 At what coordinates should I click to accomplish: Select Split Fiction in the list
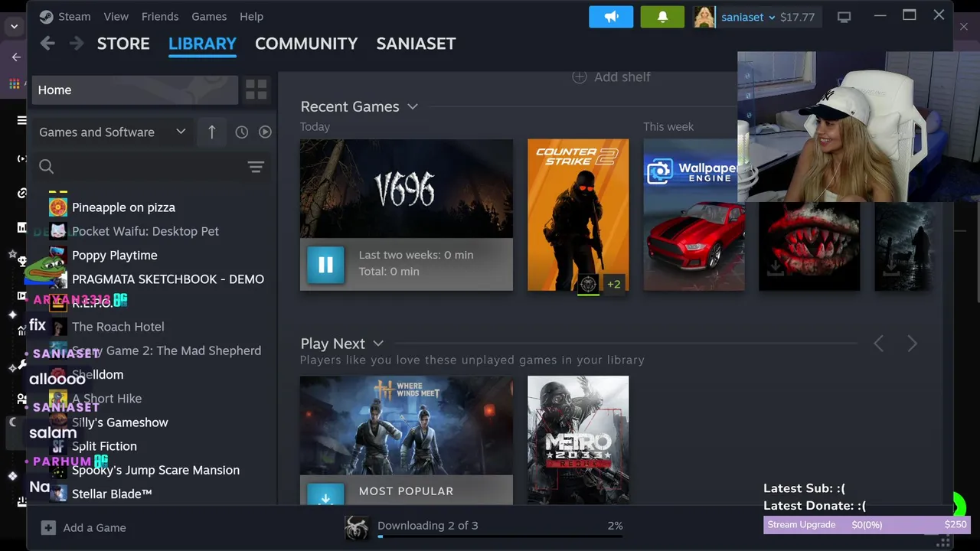pos(104,446)
